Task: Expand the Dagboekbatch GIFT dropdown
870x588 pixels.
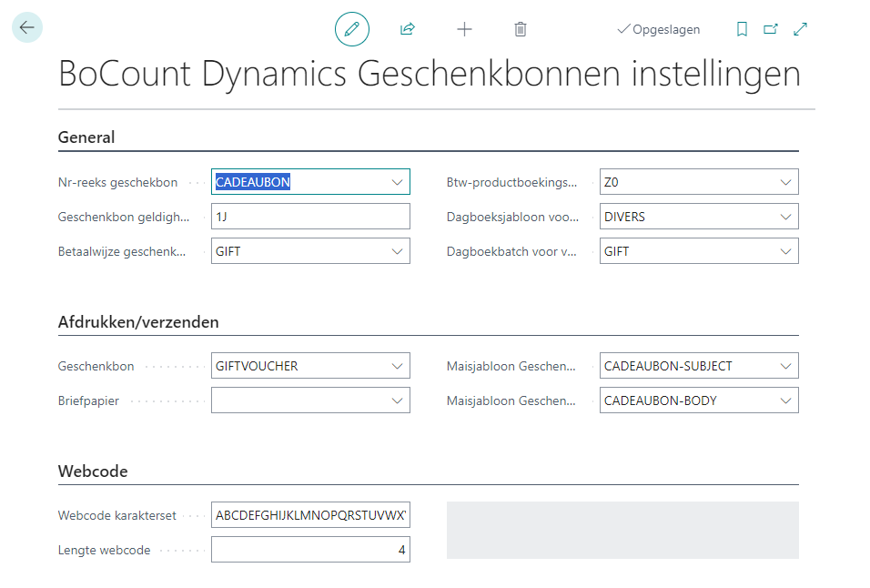Action: pos(785,251)
